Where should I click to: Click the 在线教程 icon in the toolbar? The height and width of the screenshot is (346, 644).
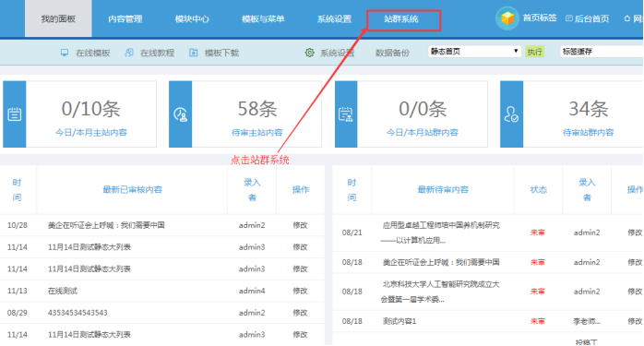pos(129,53)
